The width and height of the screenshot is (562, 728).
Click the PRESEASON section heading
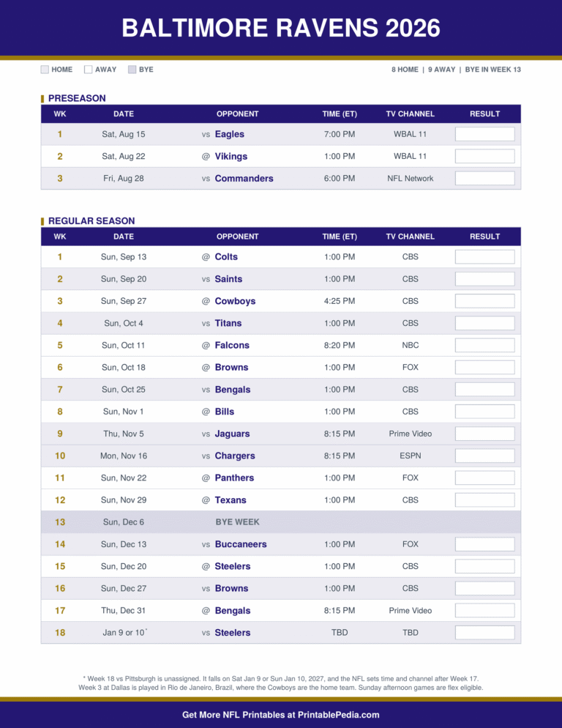(x=77, y=98)
